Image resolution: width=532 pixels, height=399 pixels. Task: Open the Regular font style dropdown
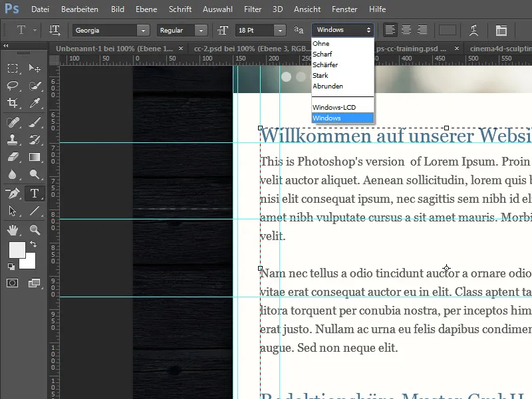click(x=200, y=31)
